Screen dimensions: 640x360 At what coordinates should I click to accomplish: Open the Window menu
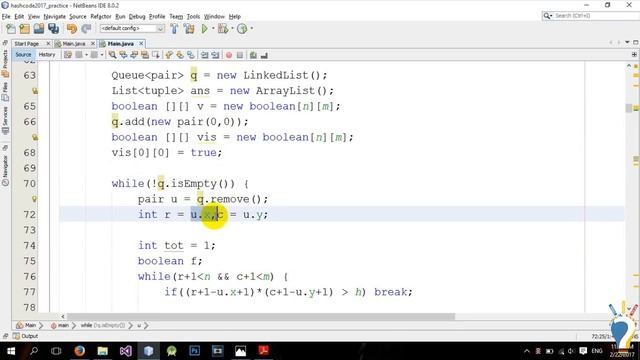(x=214, y=17)
